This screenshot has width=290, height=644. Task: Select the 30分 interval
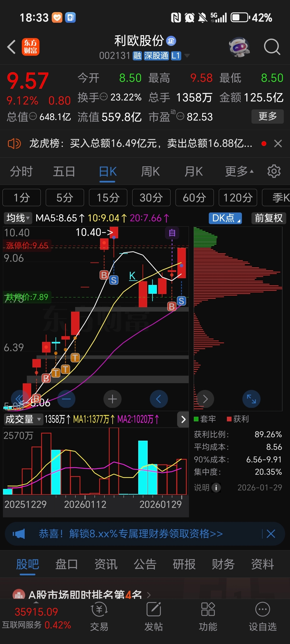[x=151, y=198]
